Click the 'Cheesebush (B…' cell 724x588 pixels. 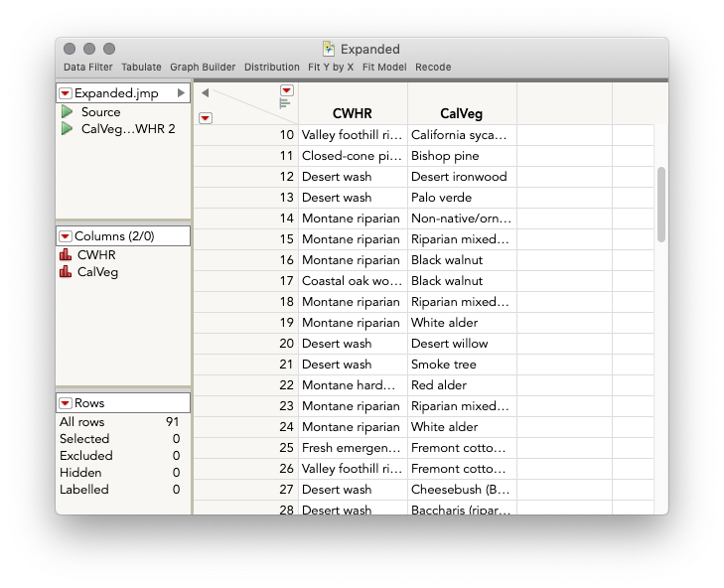coord(462,489)
